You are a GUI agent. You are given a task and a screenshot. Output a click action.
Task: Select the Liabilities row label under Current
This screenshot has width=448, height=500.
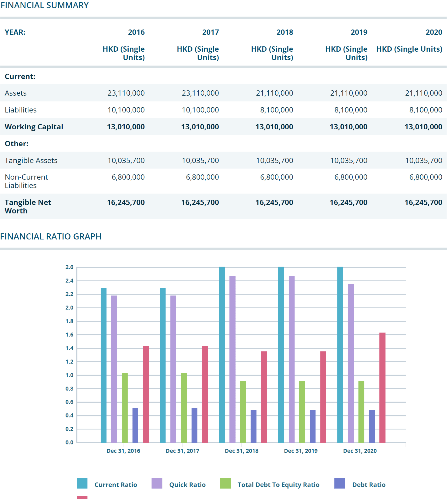tap(21, 110)
